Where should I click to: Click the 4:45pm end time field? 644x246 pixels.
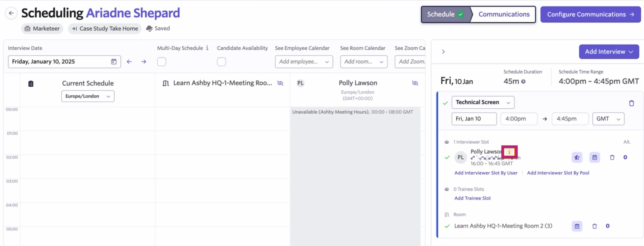click(x=570, y=119)
